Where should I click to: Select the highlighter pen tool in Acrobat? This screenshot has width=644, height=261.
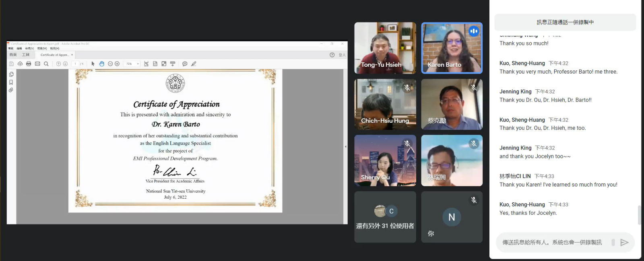[194, 64]
